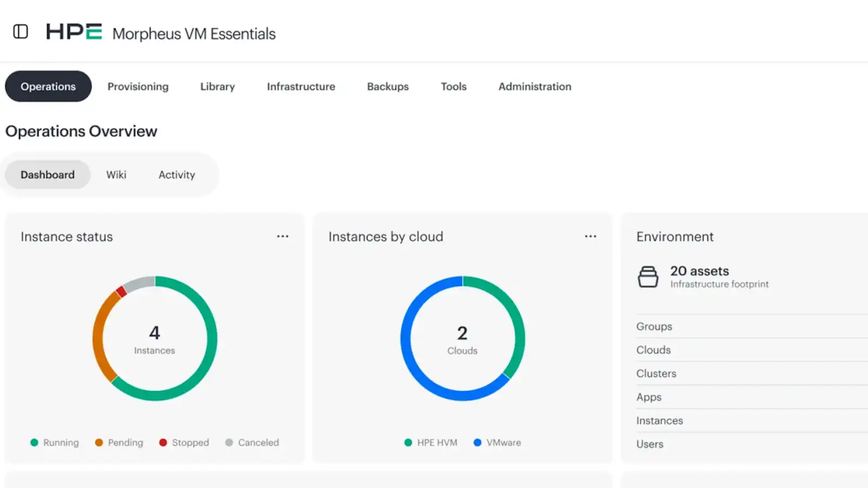868x488 pixels.
Task: Click the orange Pending donut segment
Action: pyautogui.click(x=98, y=337)
